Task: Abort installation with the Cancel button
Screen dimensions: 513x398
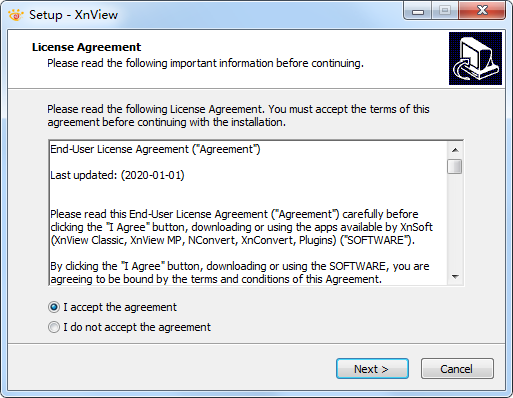Action: pyautogui.click(x=457, y=369)
